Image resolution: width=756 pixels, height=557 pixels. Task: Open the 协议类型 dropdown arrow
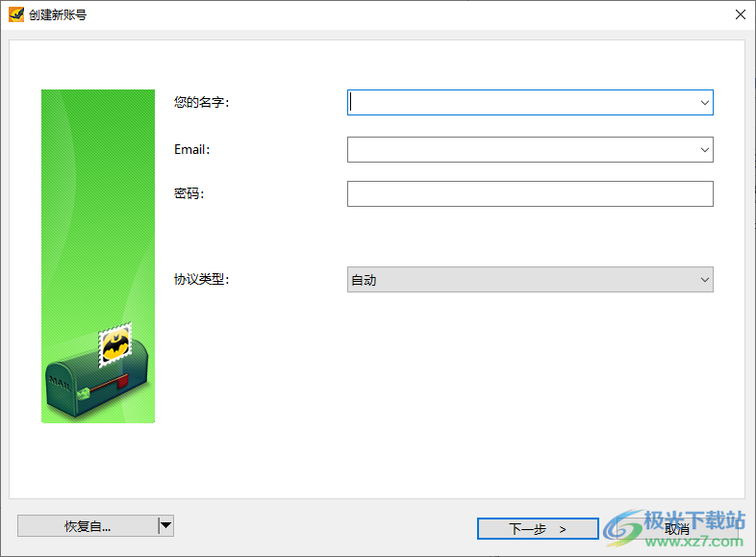pos(704,280)
